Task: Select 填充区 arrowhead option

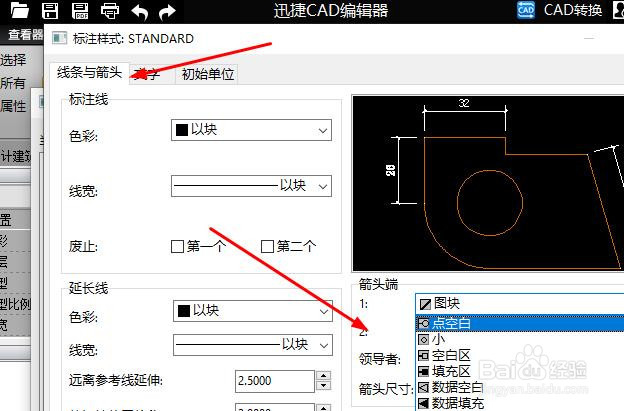Action: 520,371
